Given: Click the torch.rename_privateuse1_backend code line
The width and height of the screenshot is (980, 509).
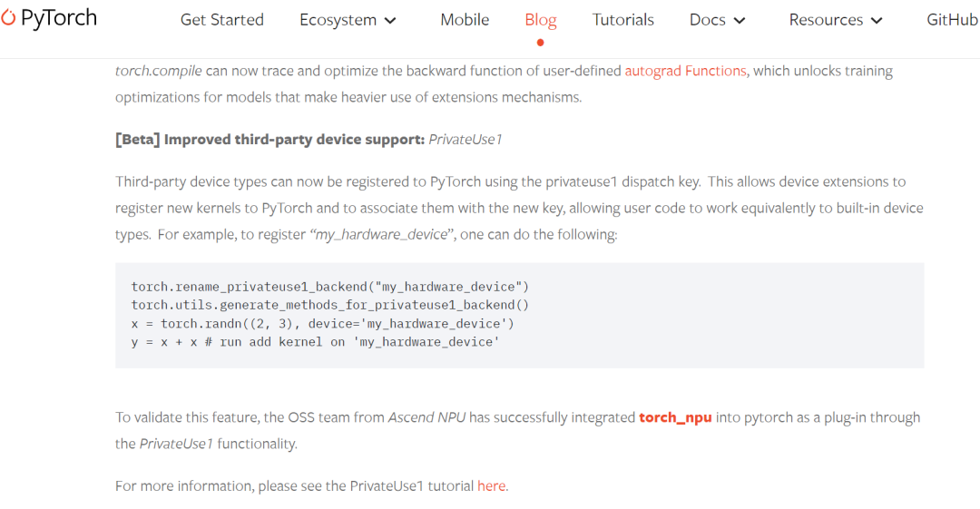Looking at the screenshot, I should (329, 287).
